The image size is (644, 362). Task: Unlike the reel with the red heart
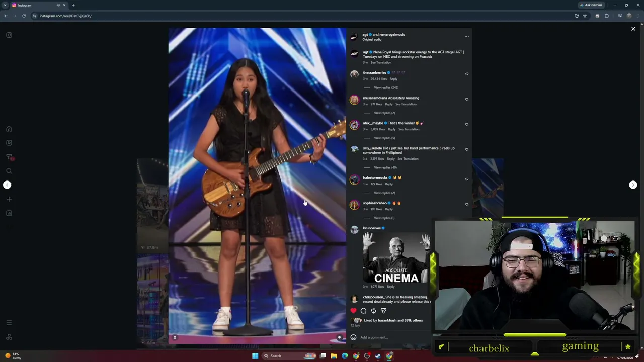pyautogui.click(x=353, y=311)
